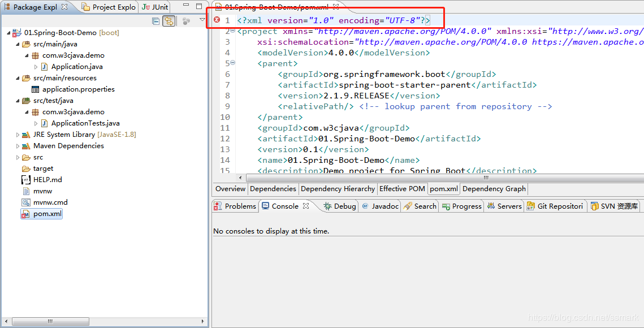Screen dimensions: 644x328
Task: Select pom.xml in Package Explorer
Action: click(47, 214)
